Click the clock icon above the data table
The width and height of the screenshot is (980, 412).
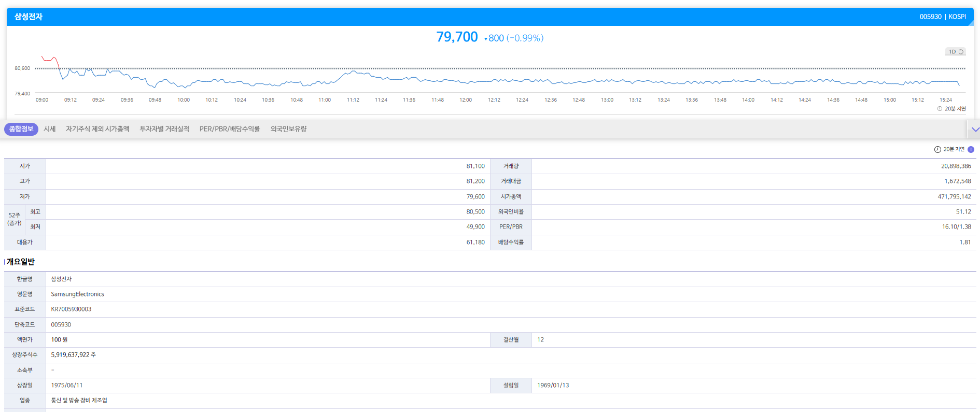(x=937, y=149)
